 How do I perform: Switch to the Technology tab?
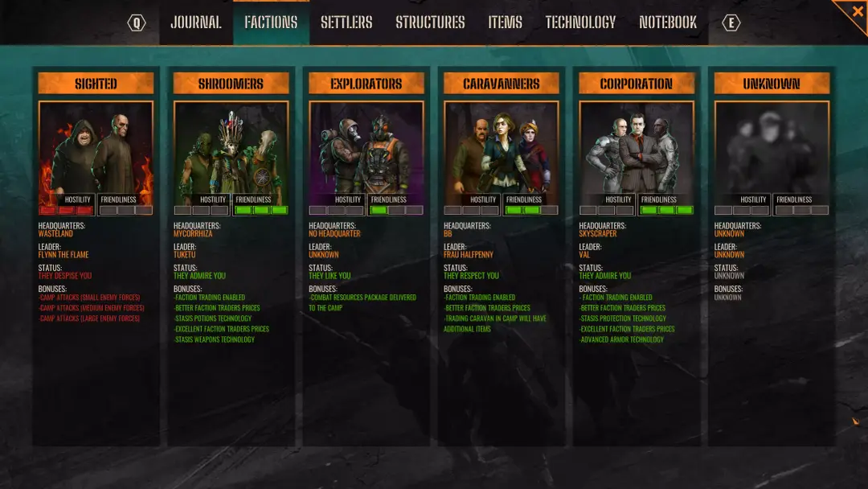coord(580,23)
